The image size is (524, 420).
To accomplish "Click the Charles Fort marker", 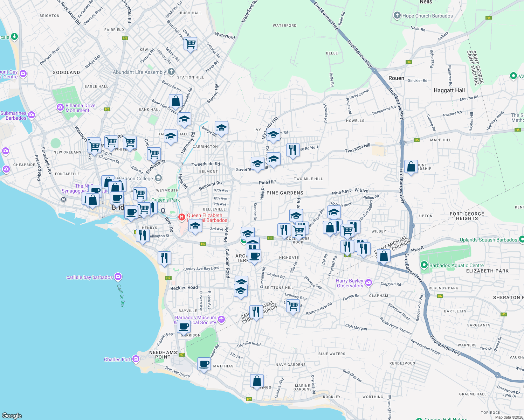I will click(x=136, y=359).
